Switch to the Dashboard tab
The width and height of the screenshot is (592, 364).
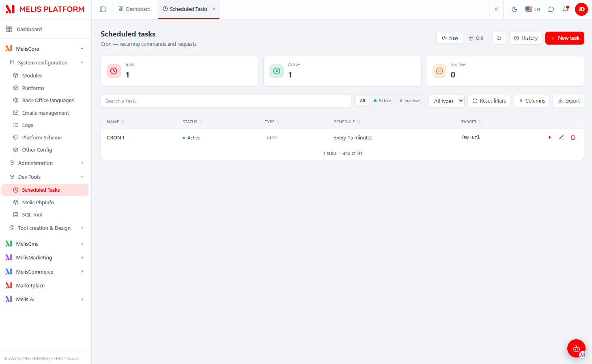coord(135,9)
